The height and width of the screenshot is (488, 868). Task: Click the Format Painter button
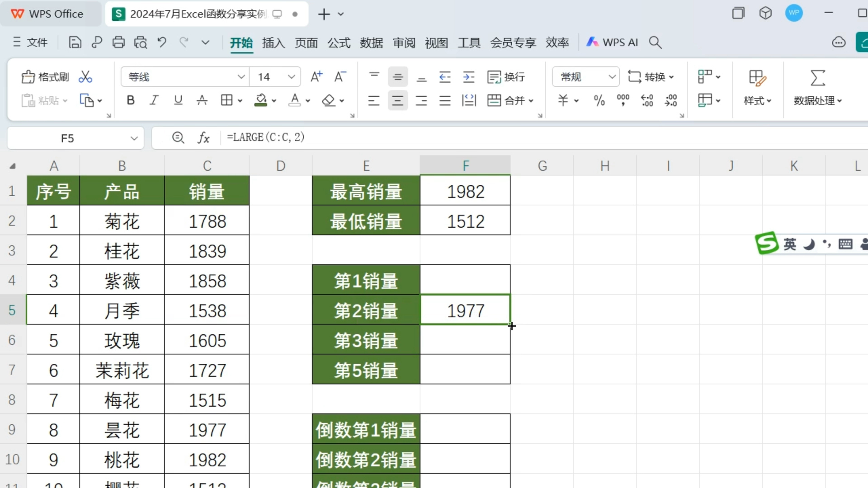(45, 77)
